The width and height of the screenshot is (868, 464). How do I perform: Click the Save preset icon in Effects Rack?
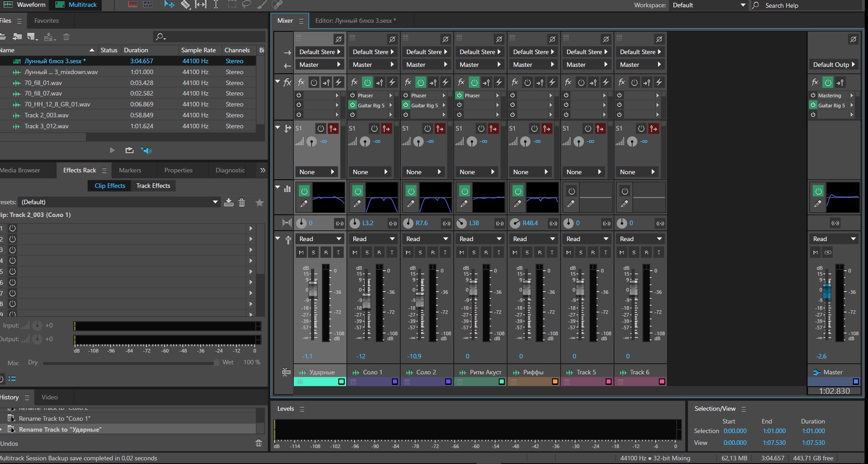point(229,202)
